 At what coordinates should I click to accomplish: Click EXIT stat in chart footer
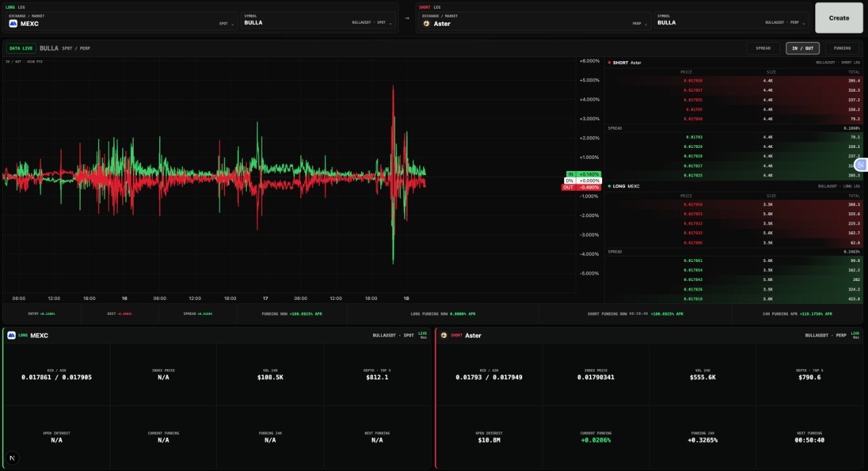tap(120, 314)
